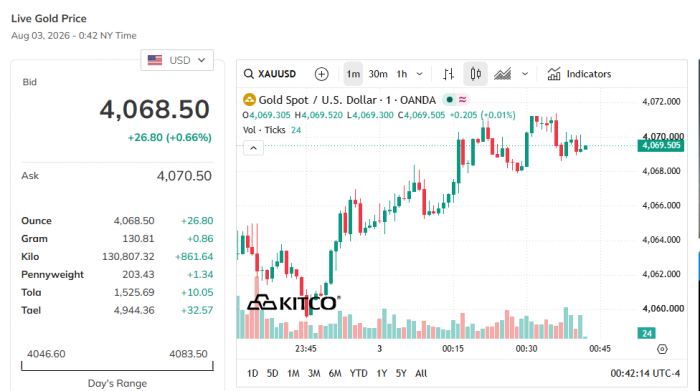Viewport: 700px width, 391px height.
Task: Click the Kitco logo on chart
Action: point(293,303)
